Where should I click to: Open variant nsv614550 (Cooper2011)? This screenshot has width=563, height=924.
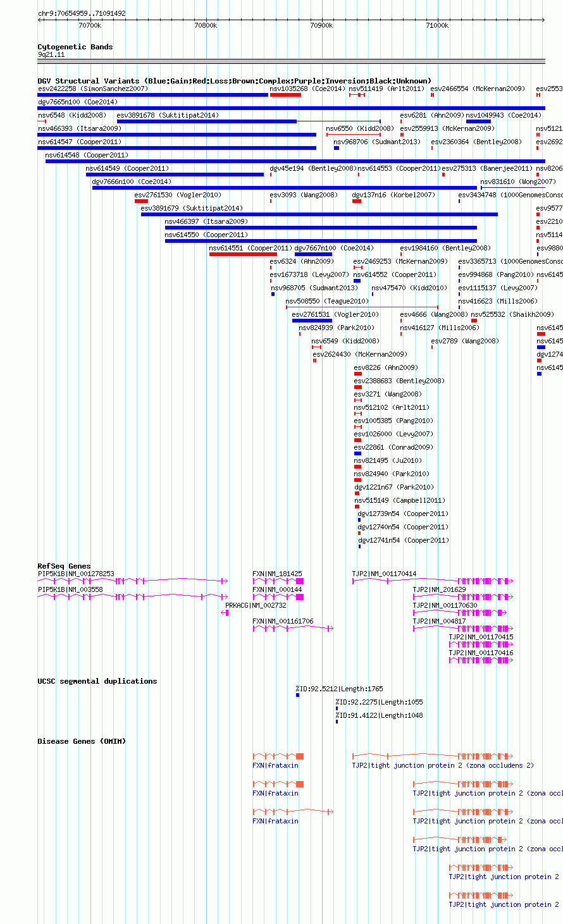coord(207,235)
